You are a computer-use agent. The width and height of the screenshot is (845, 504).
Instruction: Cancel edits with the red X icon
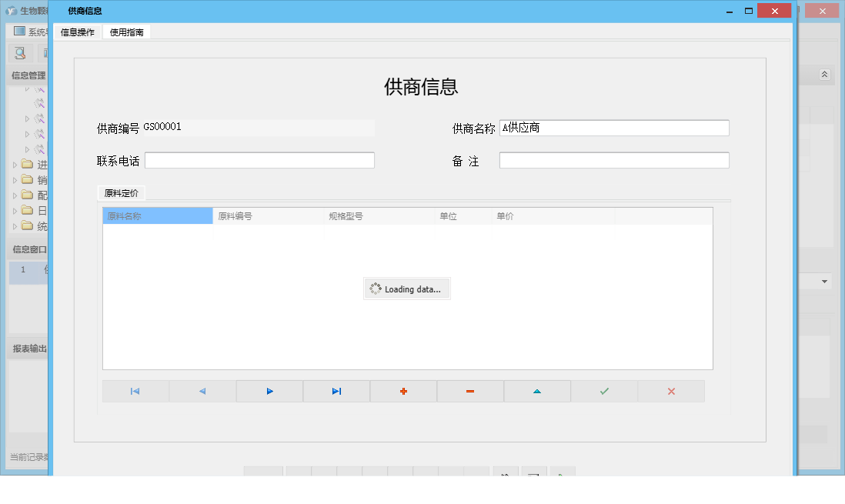pyautogui.click(x=670, y=391)
